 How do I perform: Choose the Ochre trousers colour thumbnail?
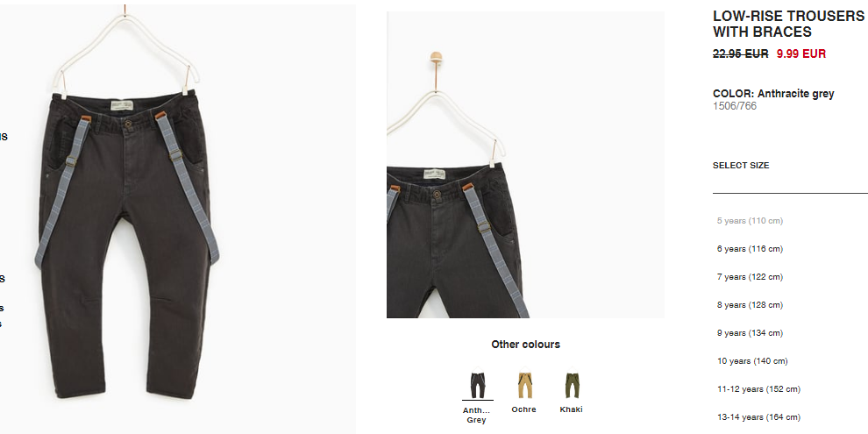pyautogui.click(x=524, y=384)
